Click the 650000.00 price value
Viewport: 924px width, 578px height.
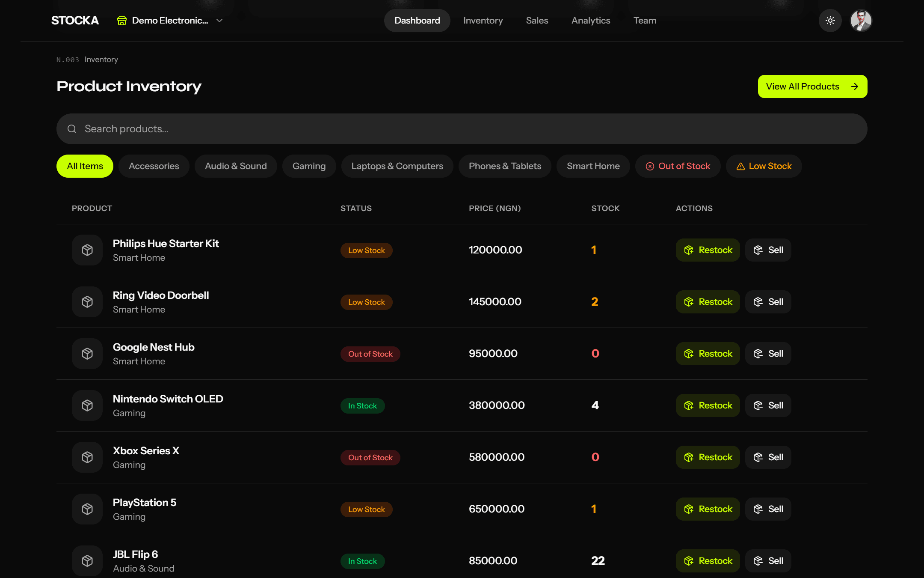click(497, 509)
